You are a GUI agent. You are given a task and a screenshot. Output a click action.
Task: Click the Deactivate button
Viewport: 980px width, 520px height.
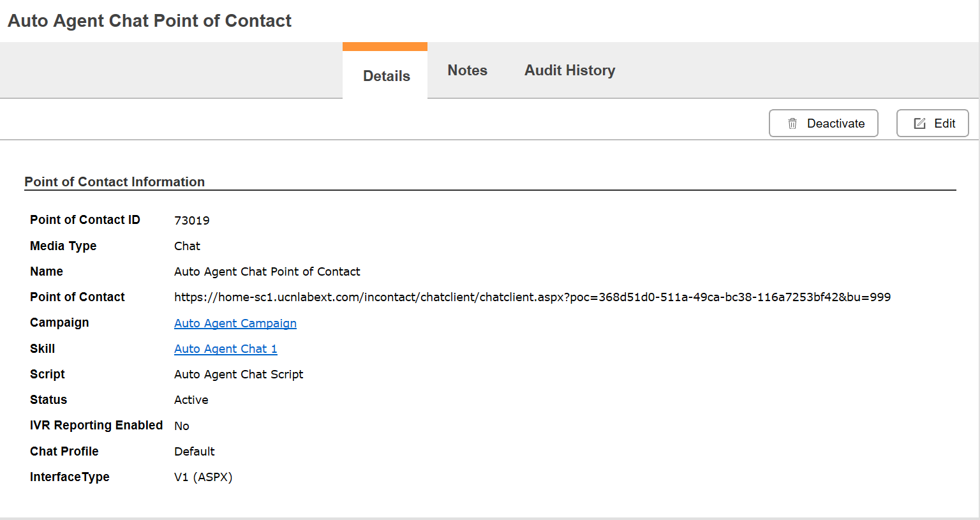[823, 123]
